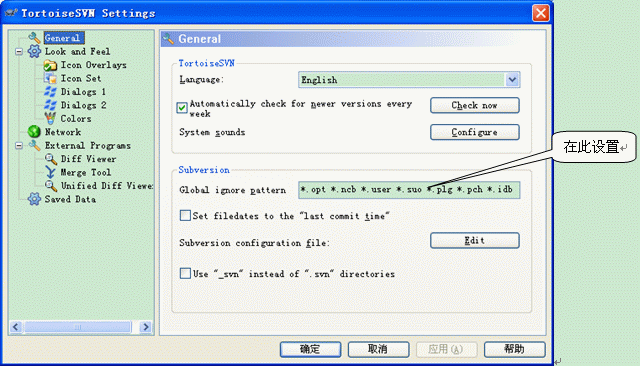Click the Language combo box showing English
This screenshot has height=366, width=640.
409,80
